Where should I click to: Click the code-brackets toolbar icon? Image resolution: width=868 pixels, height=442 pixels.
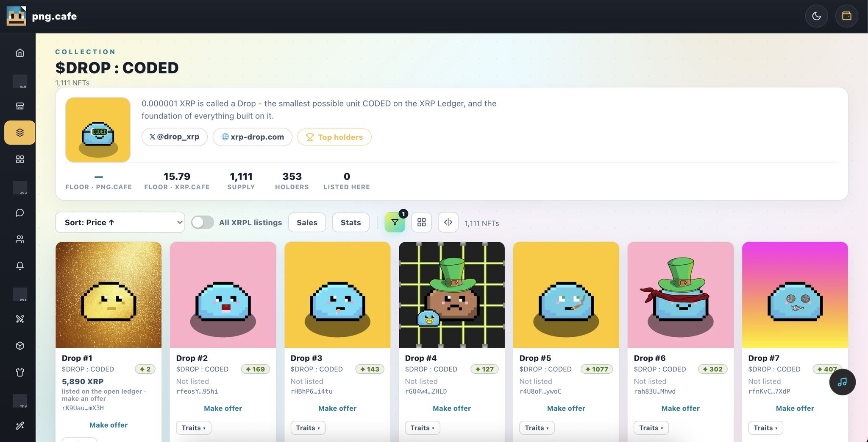[448, 222]
